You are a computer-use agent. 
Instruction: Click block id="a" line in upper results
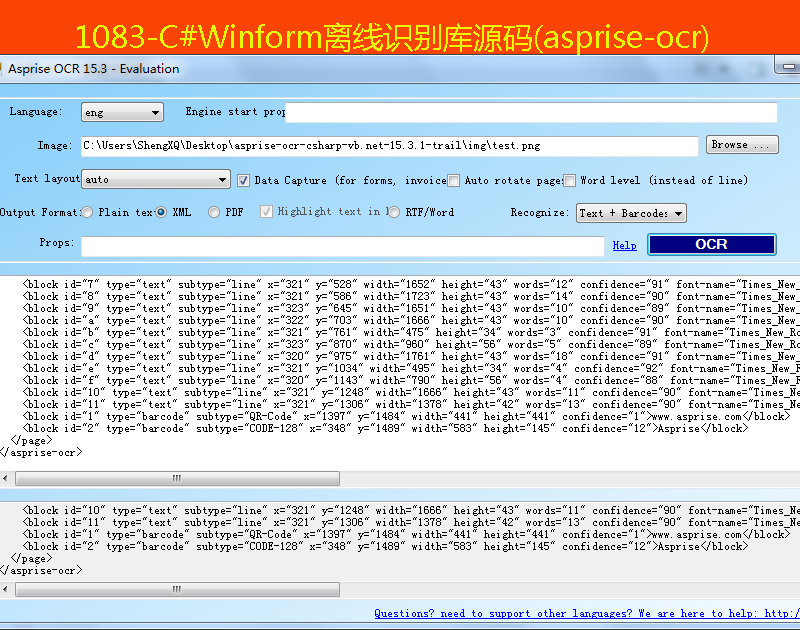[411, 321]
